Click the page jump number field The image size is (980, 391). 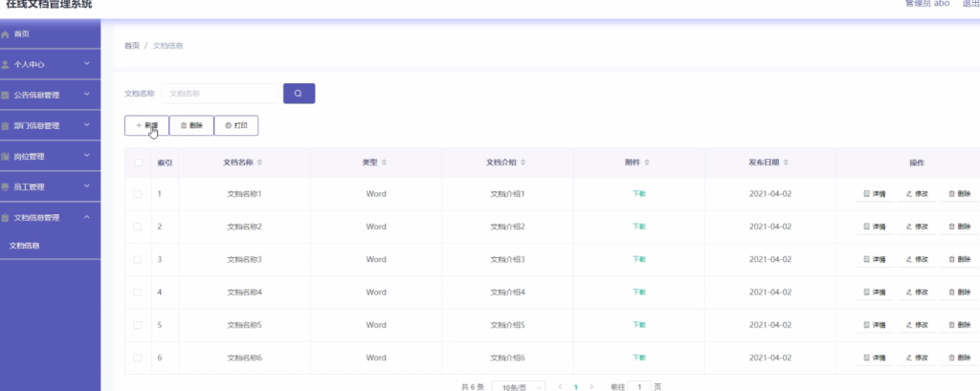coord(639,386)
